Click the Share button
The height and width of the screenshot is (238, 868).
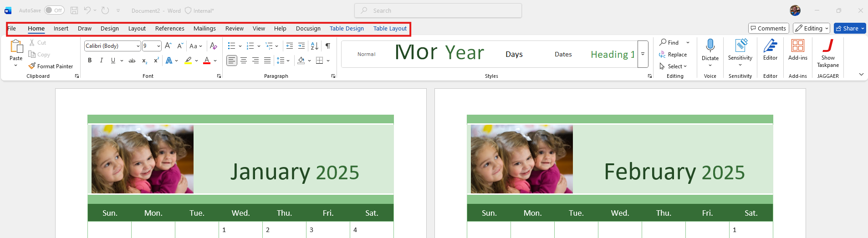click(x=850, y=28)
